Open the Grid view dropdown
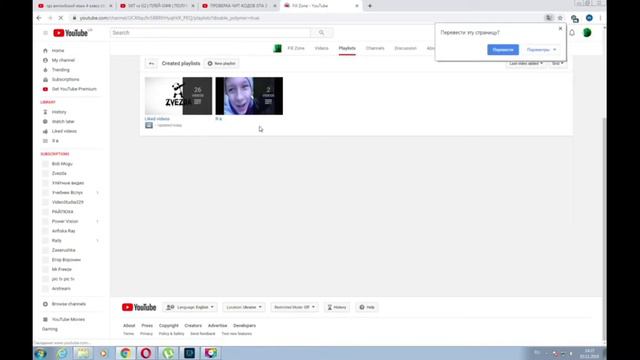 click(x=558, y=63)
